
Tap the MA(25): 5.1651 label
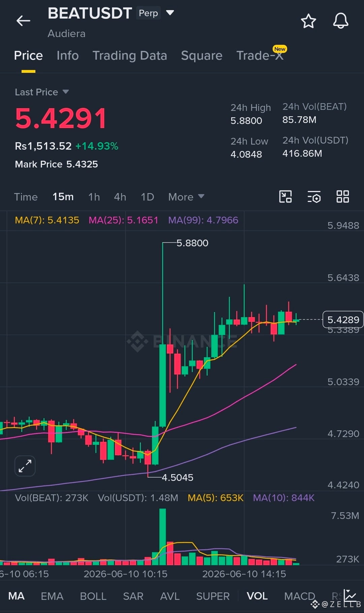[x=123, y=220]
